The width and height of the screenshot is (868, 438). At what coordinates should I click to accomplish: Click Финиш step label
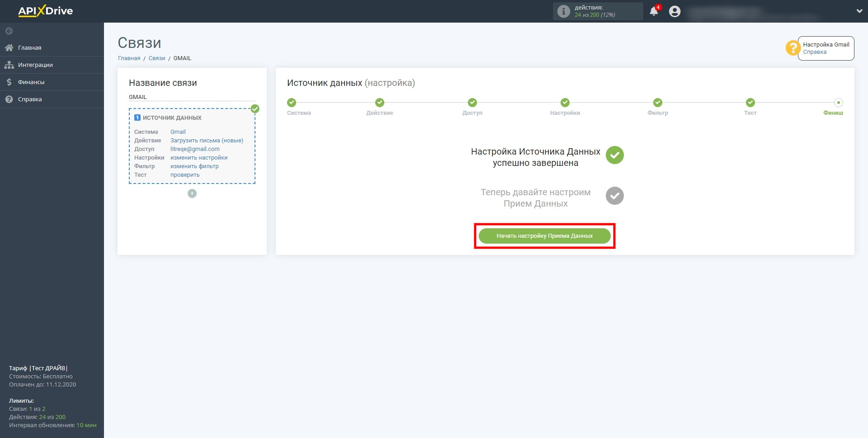pos(833,113)
